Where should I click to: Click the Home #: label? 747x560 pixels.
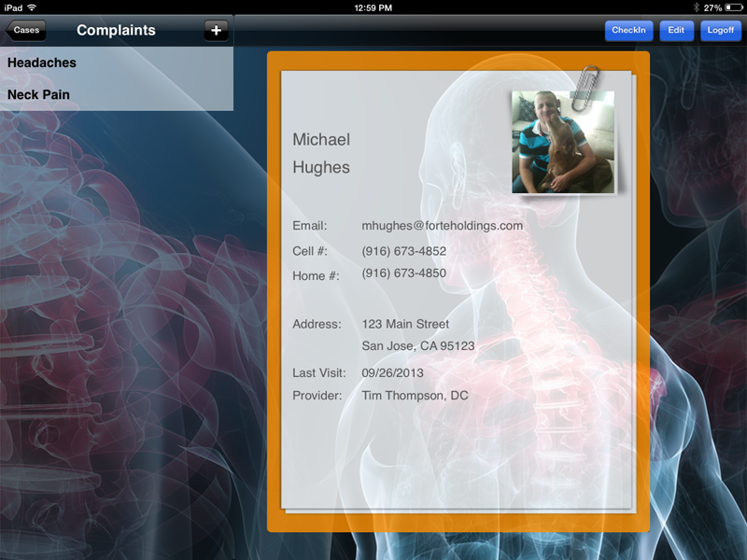316,276
